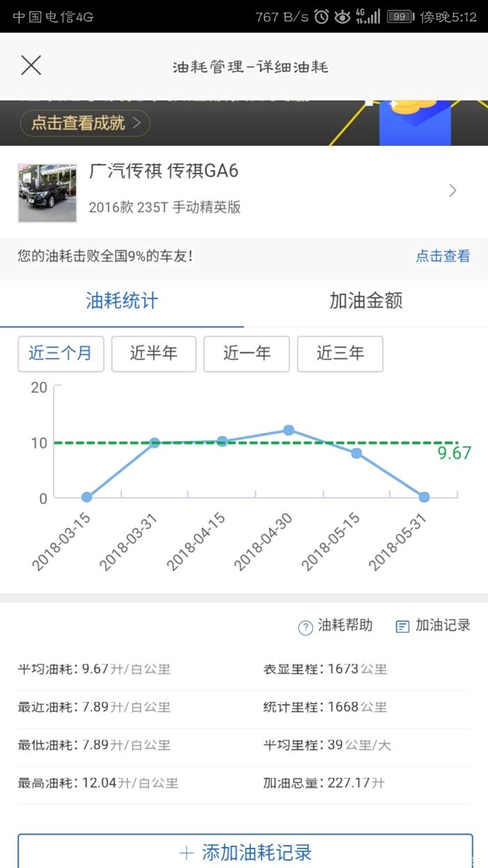
Task: Select 近三年 time range
Action: (x=340, y=354)
